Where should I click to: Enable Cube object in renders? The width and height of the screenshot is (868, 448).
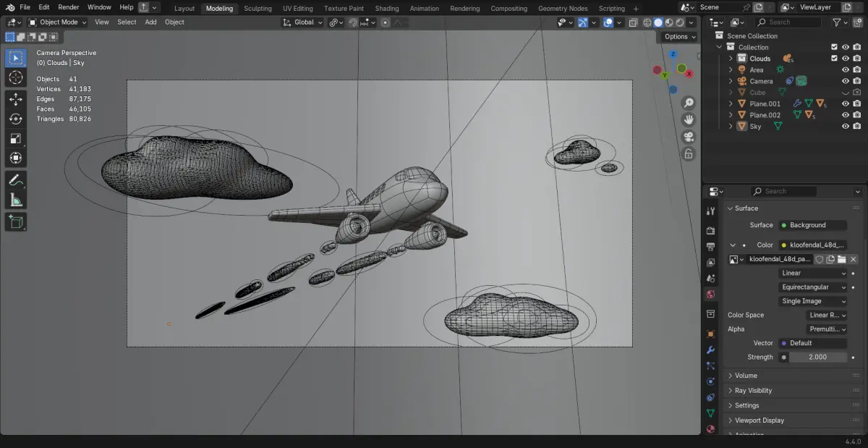tap(857, 93)
